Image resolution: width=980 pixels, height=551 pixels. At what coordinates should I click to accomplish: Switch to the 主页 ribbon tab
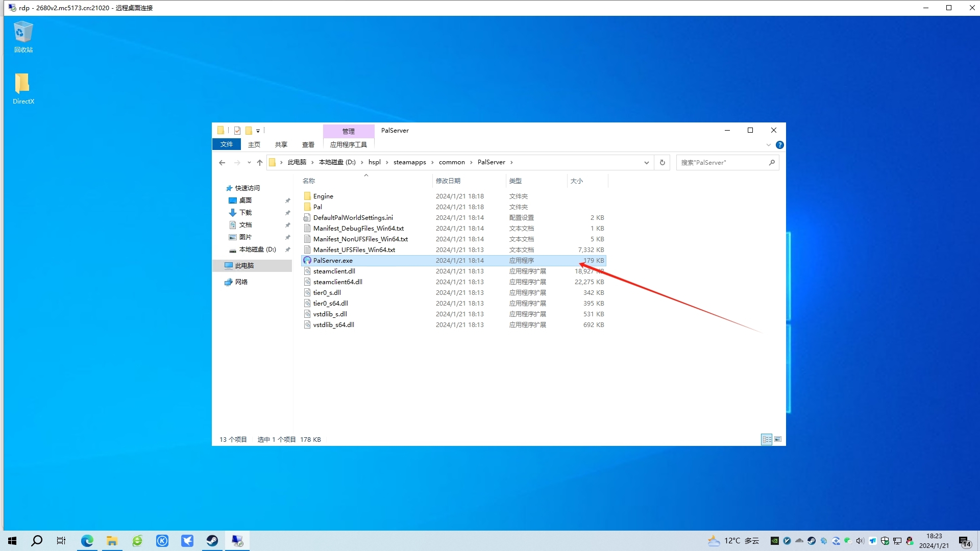click(254, 144)
